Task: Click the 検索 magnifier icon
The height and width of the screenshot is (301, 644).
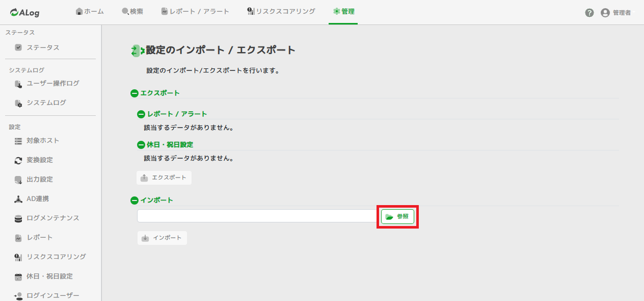Action: (x=125, y=11)
